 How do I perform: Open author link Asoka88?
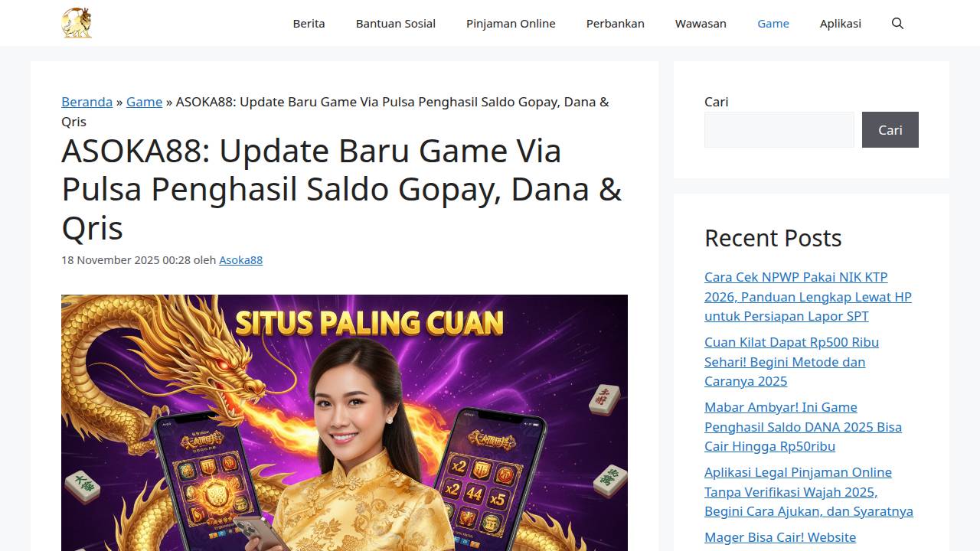click(x=240, y=260)
